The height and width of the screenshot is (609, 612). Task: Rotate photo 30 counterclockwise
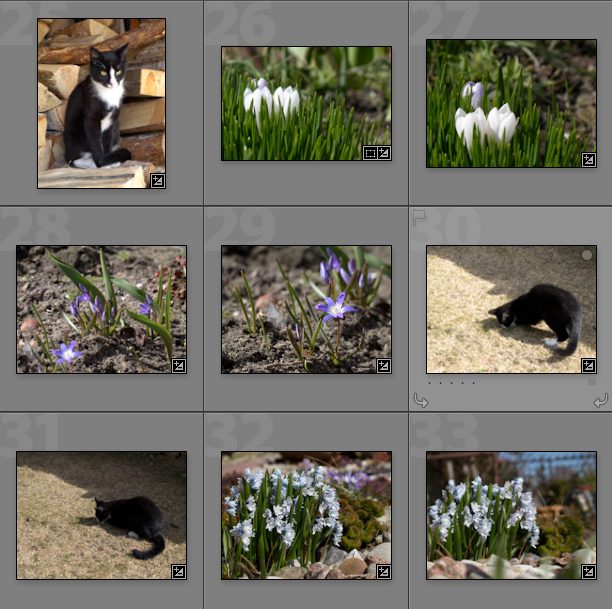tap(420, 400)
